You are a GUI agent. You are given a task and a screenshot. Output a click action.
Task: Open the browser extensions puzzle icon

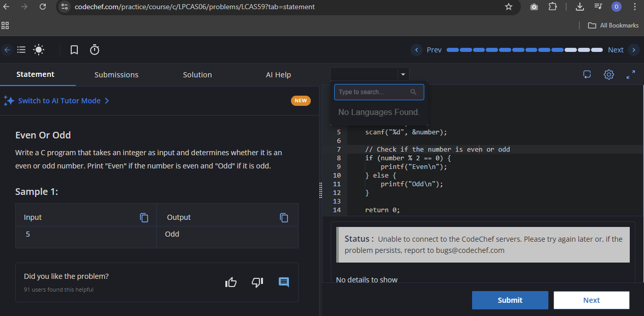[552, 7]
